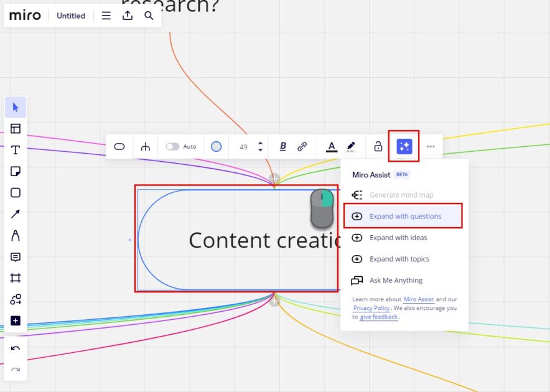550x392 pixels.
Task: Open the Sticky note tool
Action: pyautogui.click(x=15, y=171)
